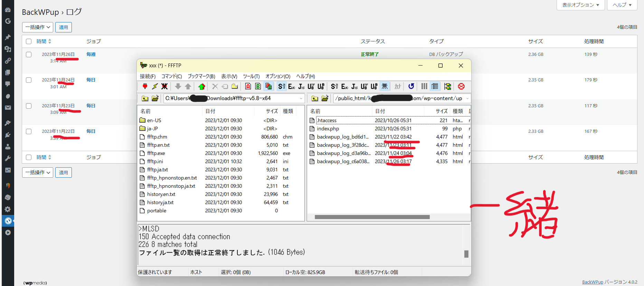The image size is (644, 286).
Task: Open change folder icon in remote pane
Action: 325,98
